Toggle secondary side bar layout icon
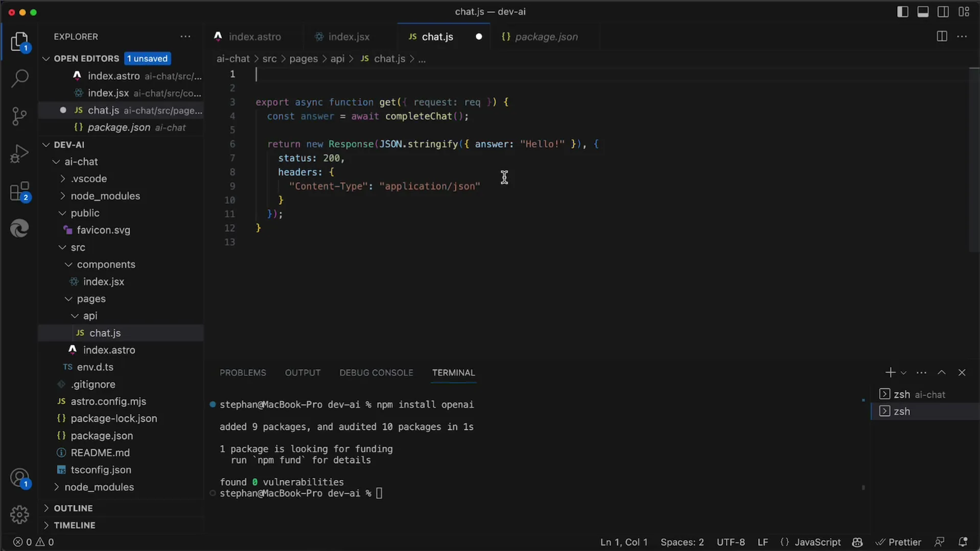 tap(943, 12)
